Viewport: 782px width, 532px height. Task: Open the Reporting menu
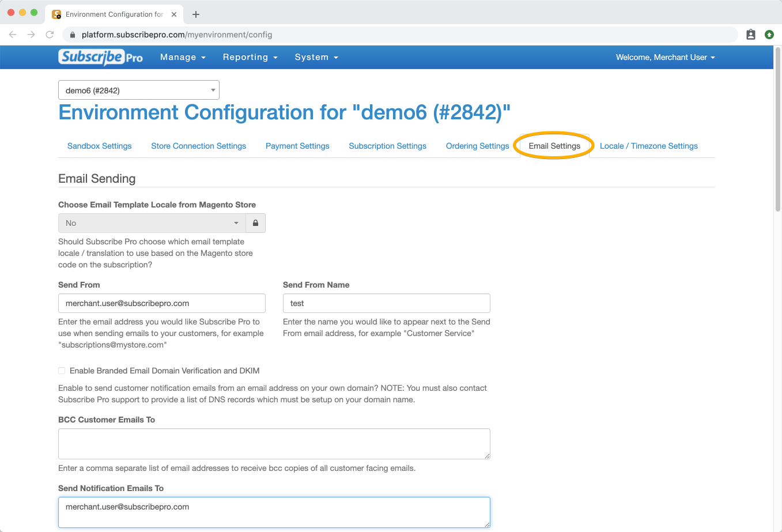[x=250, y=57]
